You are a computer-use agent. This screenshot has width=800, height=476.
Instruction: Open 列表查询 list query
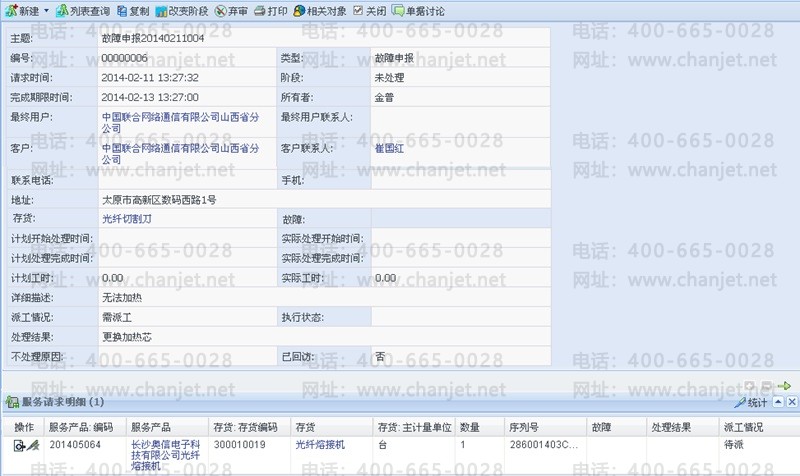(83, 11)
